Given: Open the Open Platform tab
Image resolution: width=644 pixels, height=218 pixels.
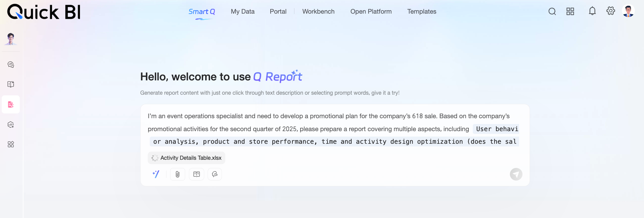Looking at the screenshot, I should tap(371, 12).
